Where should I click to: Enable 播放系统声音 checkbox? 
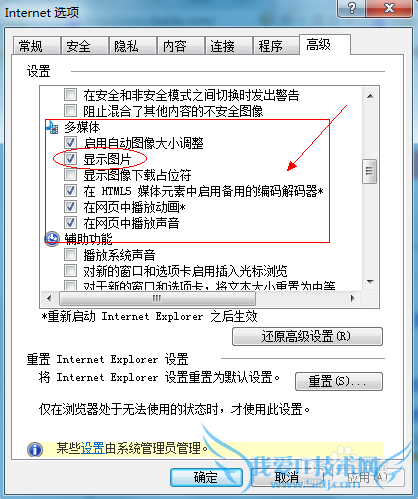pos(70,255)
